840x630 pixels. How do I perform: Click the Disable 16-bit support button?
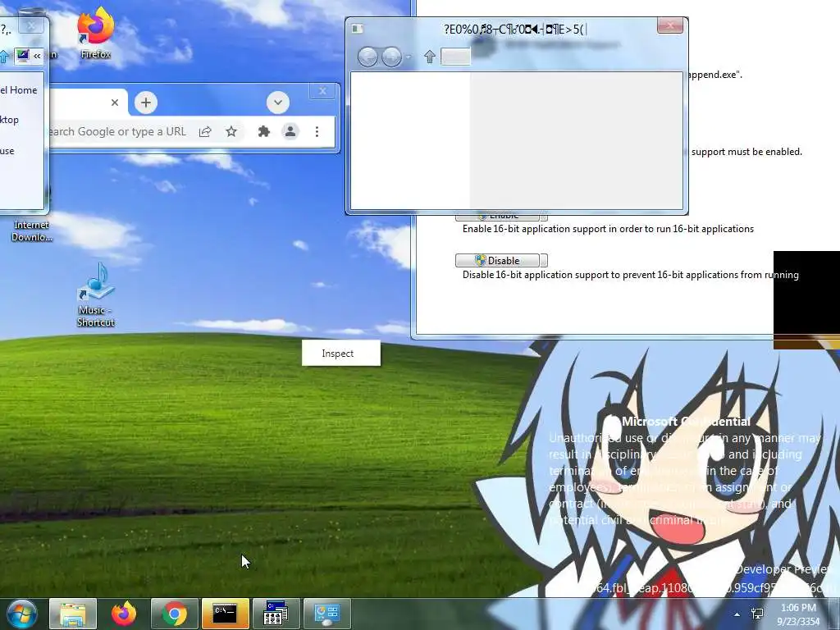click(497, 260)
